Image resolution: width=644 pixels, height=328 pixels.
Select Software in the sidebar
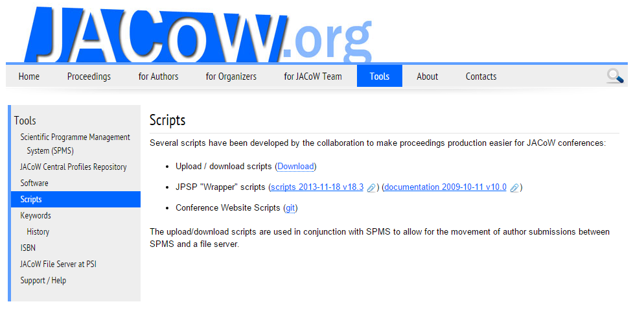click(34, 183)
